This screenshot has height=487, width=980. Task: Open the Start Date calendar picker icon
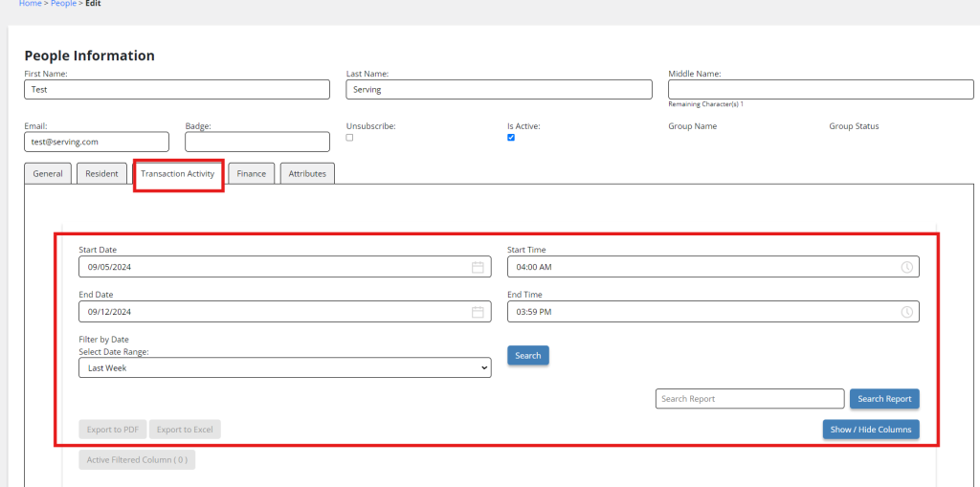click(478, 268)
